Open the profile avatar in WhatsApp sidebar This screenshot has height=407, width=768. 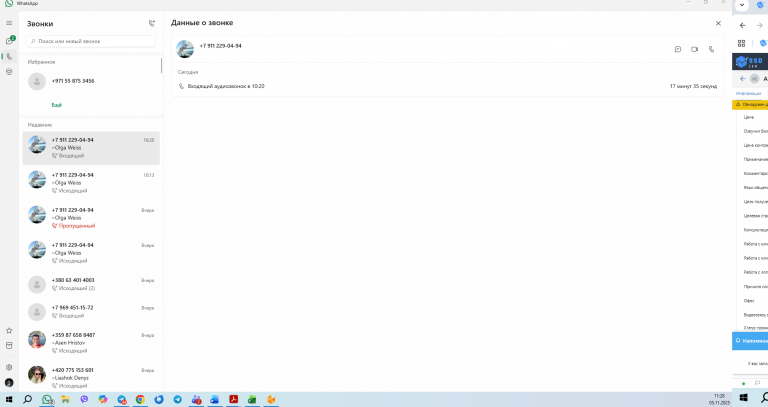[x=9, y=383]
